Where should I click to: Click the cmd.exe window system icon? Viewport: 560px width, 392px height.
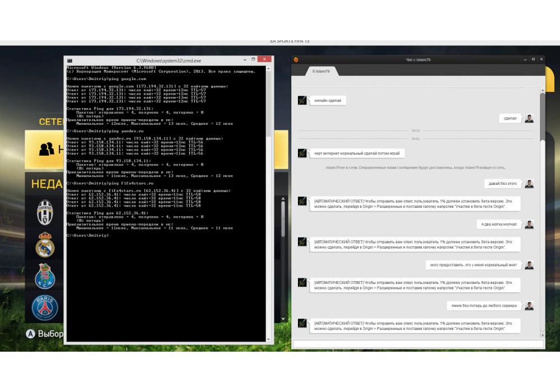[69, 60]
